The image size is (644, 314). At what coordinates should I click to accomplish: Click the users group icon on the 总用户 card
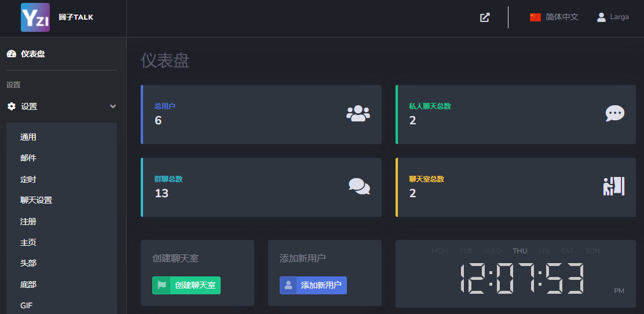tap(358, 113)
